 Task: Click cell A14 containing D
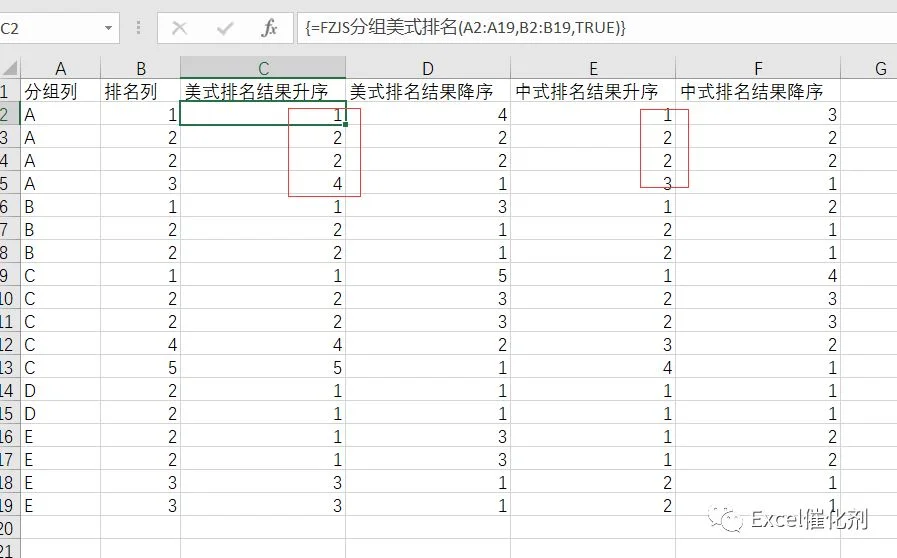(61, 390)
